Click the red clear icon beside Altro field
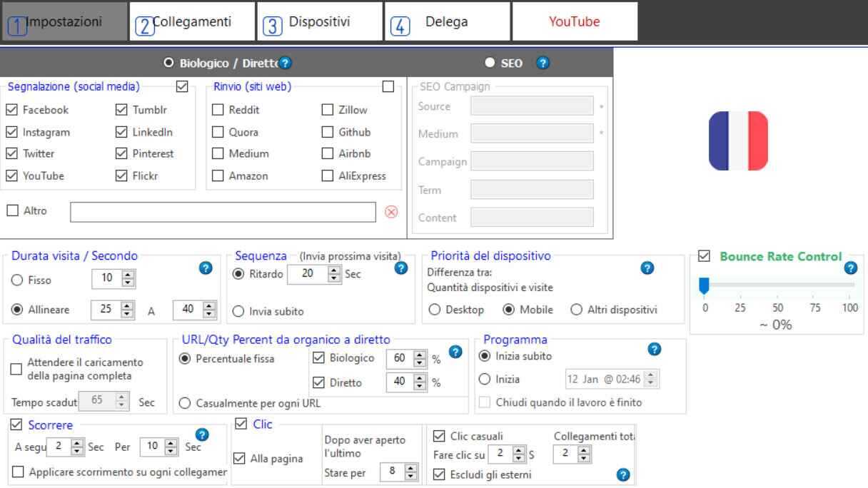The width and height of the screenshot is (868, 488). click(x=391, y=212)
